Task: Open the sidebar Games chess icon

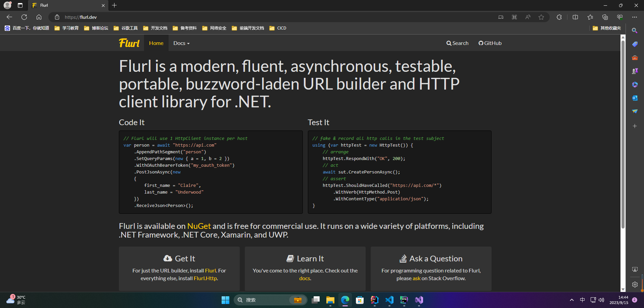Action: [x=635, y=71]
